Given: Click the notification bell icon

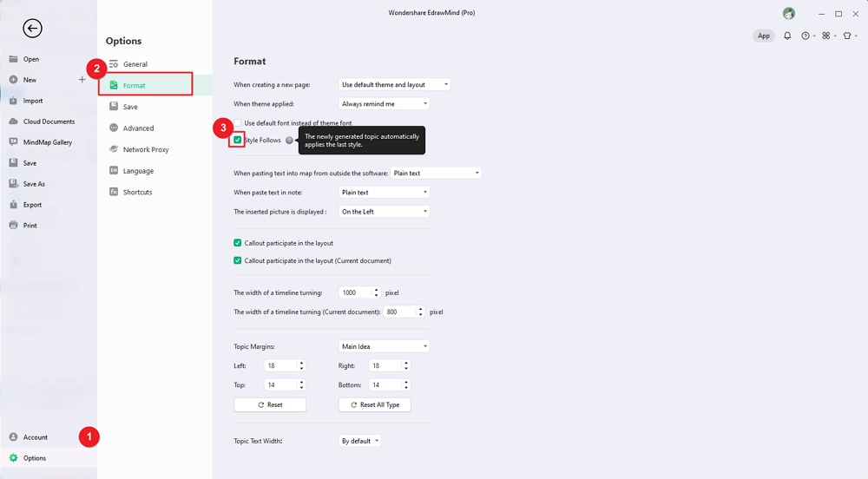Looking at the screenshot, I should coord(787,36).
